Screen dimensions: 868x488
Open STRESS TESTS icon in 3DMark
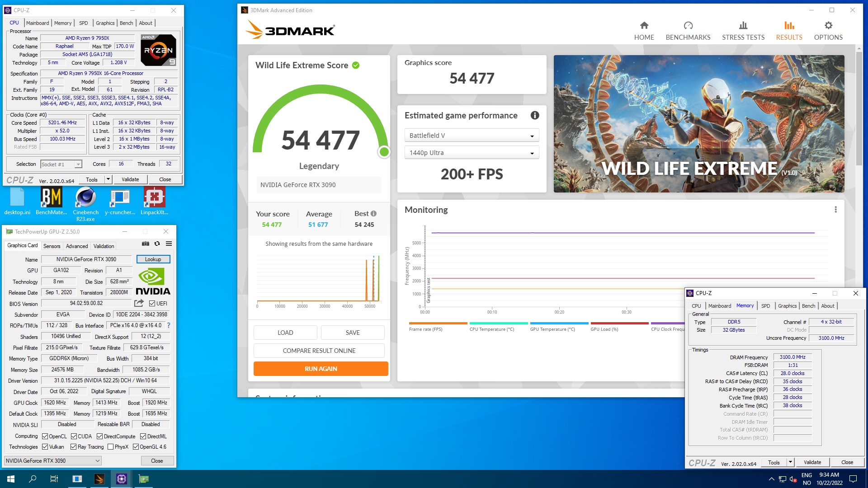click(743, 25)
